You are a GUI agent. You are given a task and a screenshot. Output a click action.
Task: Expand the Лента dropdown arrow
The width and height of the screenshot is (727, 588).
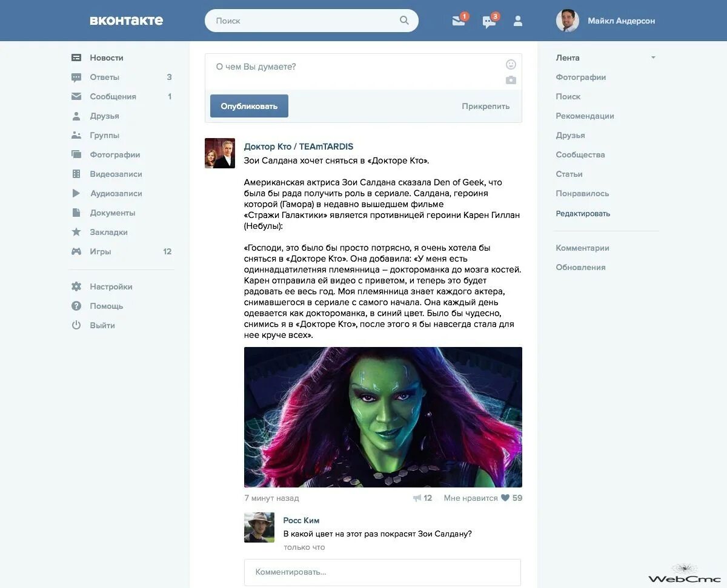click(652, 58)
